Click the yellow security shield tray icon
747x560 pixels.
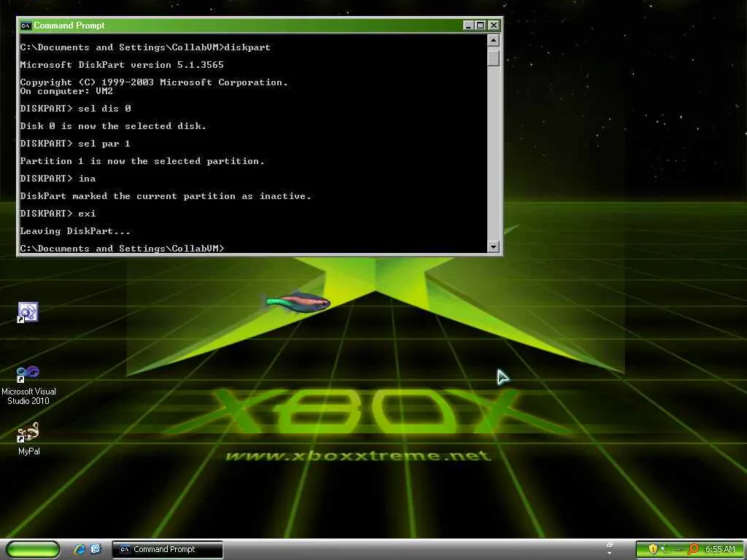tap(653, 549)
